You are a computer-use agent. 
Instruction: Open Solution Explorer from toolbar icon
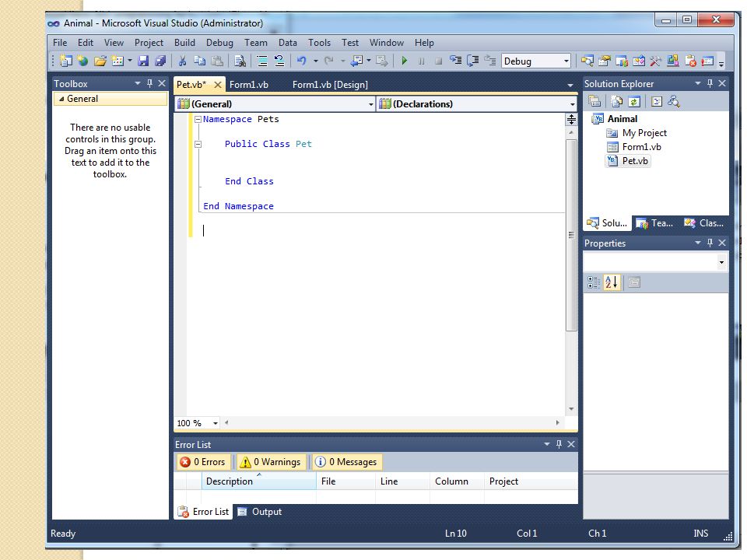tap(587, 61)
